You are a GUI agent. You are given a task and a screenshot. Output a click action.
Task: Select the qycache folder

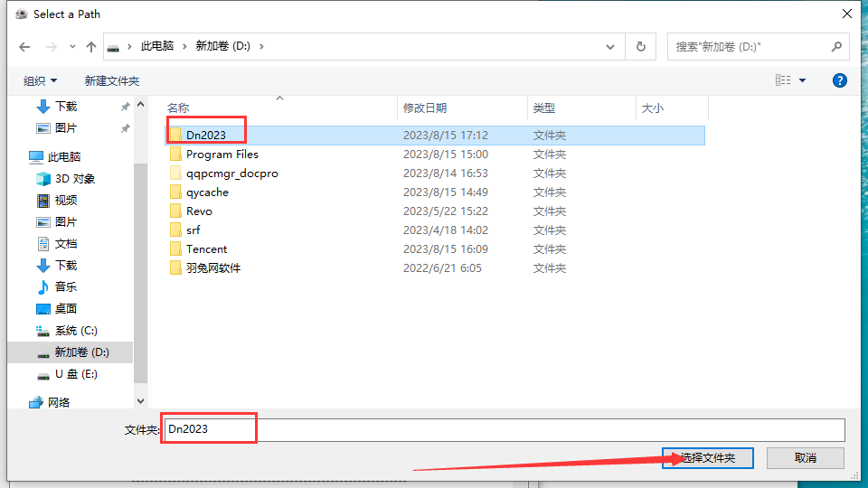click(x=435, y=192)
